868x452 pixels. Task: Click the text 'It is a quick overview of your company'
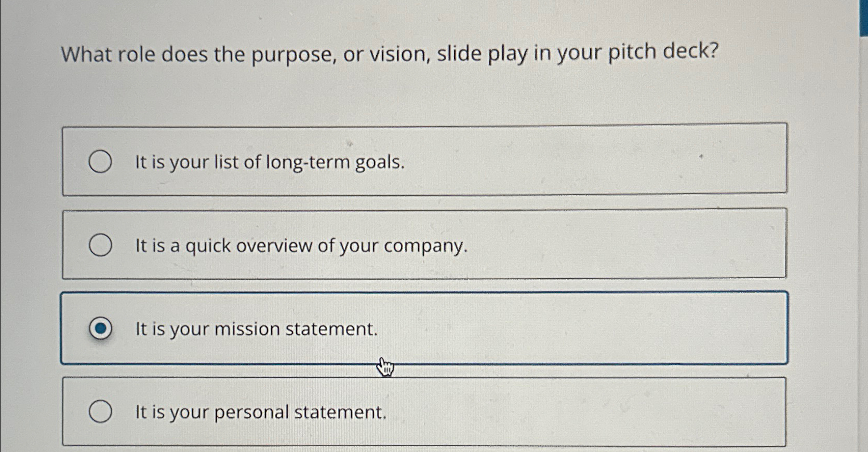[301, 246]
